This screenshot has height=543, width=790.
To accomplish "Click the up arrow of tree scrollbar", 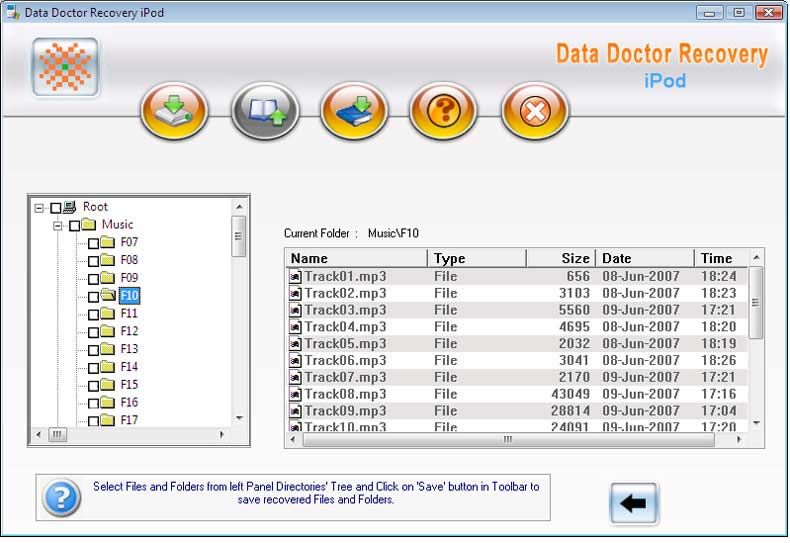I will [239, 207].
